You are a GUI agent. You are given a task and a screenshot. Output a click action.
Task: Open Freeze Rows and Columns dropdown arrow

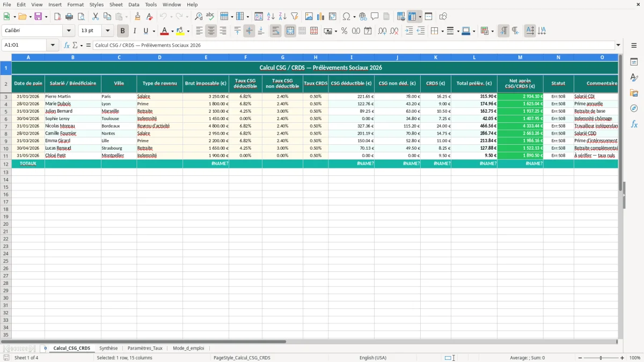pyautogui.click(x=420, y=17)
